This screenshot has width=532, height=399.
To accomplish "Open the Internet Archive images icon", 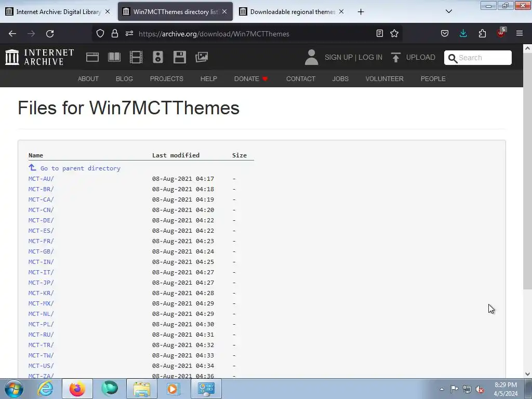I will coord(202,57).
